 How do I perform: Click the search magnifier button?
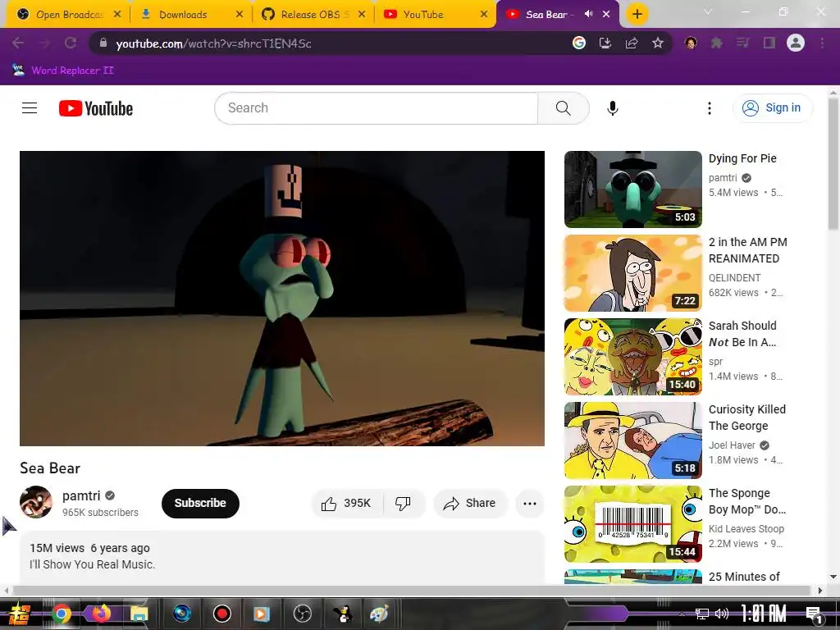563,108
